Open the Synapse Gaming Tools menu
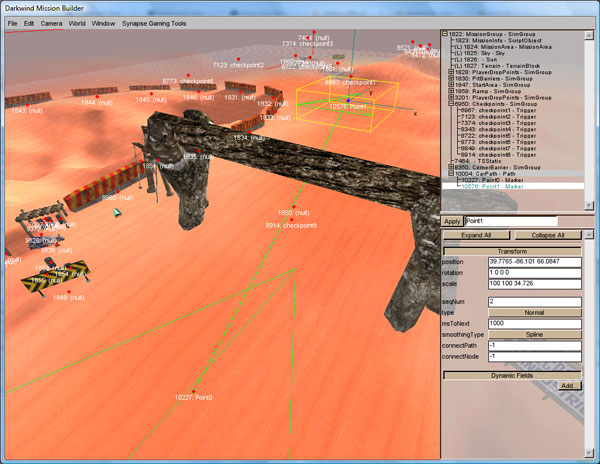Screen dimensions: 600x464 [153, 21]
